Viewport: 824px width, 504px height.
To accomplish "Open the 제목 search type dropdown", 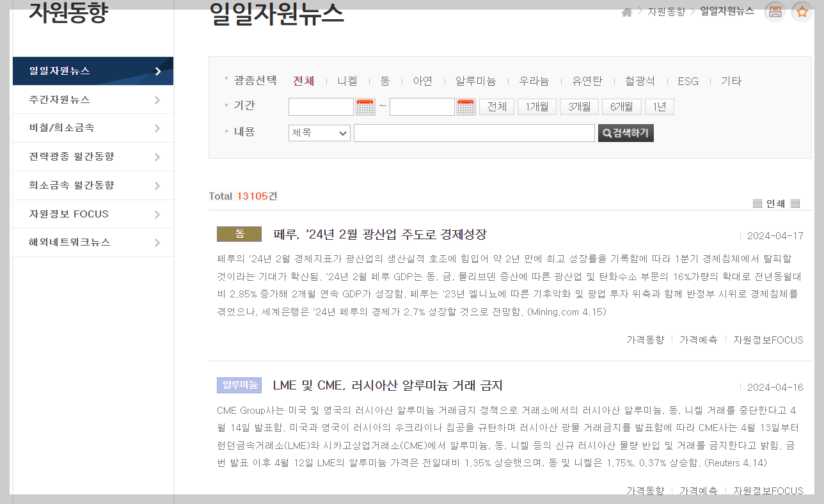I will point(319,133).
